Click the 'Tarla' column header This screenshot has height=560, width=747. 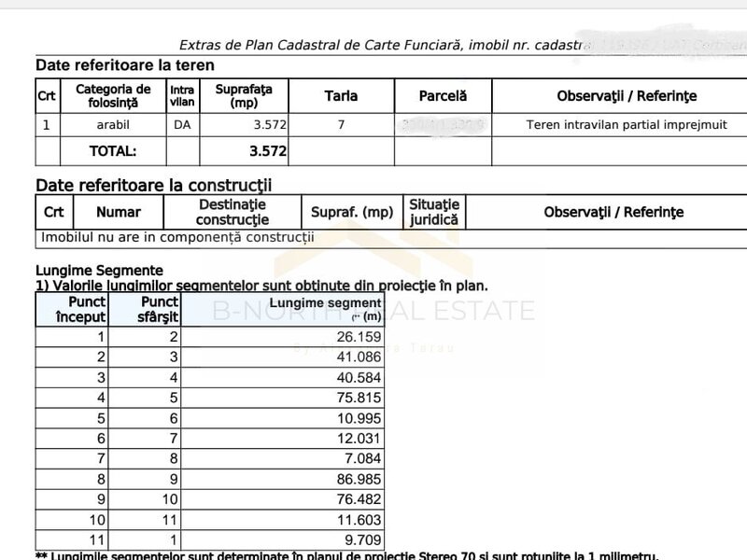[341, 96]
